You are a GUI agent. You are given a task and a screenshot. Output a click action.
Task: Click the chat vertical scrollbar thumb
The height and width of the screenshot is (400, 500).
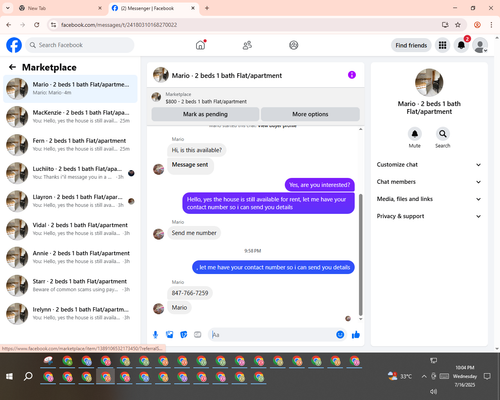360,255
